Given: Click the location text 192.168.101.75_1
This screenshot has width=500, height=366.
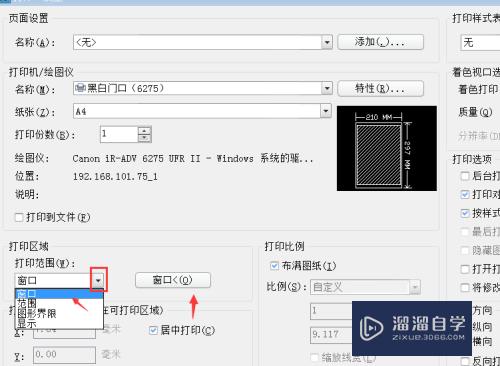Looking at the screenshot, I should point(115,176).
